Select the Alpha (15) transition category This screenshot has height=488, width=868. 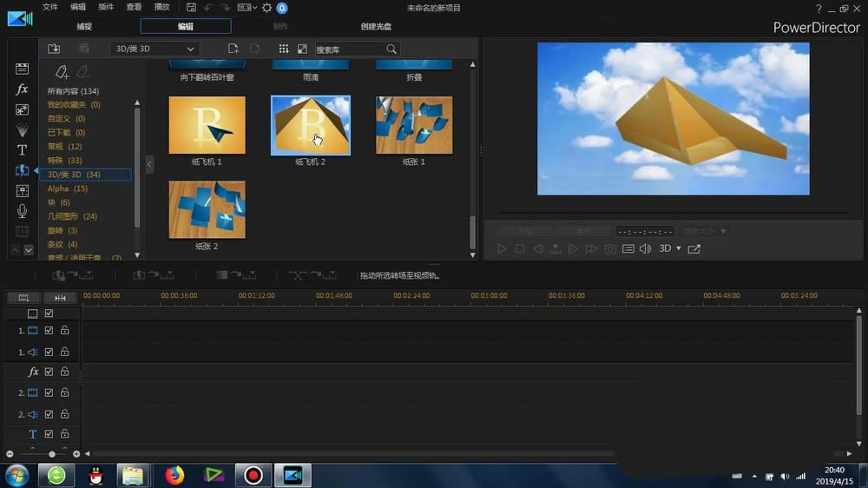click(x=68, y=188)
